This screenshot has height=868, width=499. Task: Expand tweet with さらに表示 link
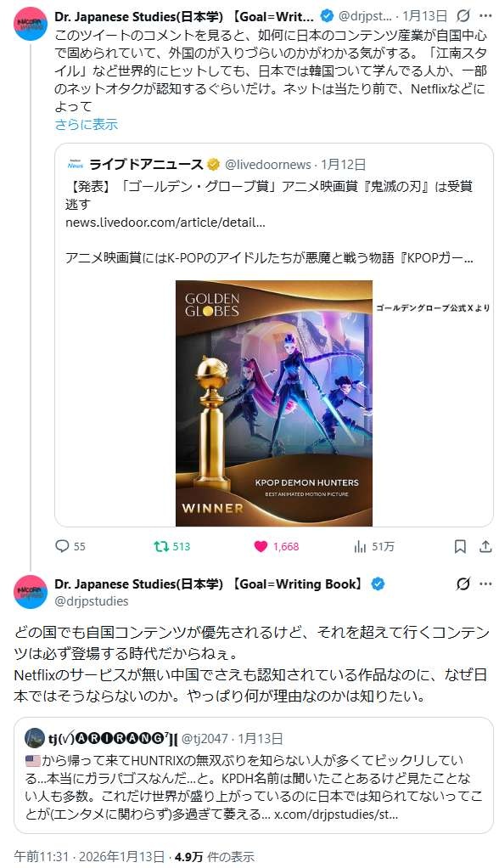click(87, 124)
